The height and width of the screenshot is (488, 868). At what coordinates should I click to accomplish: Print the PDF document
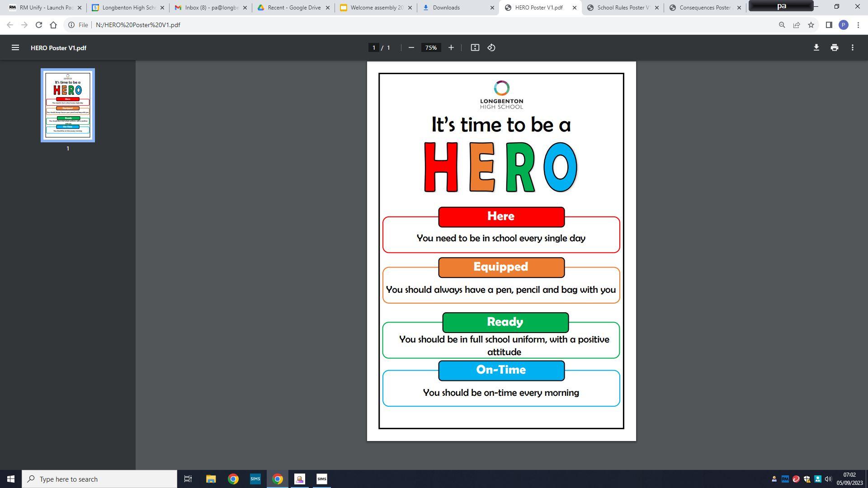point(834,47)
